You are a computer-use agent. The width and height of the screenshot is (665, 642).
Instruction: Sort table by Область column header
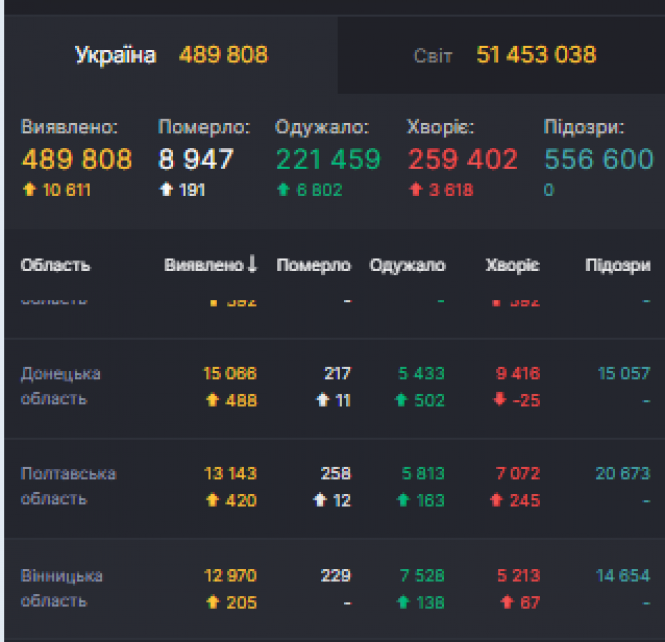click(x=55, y=266)
